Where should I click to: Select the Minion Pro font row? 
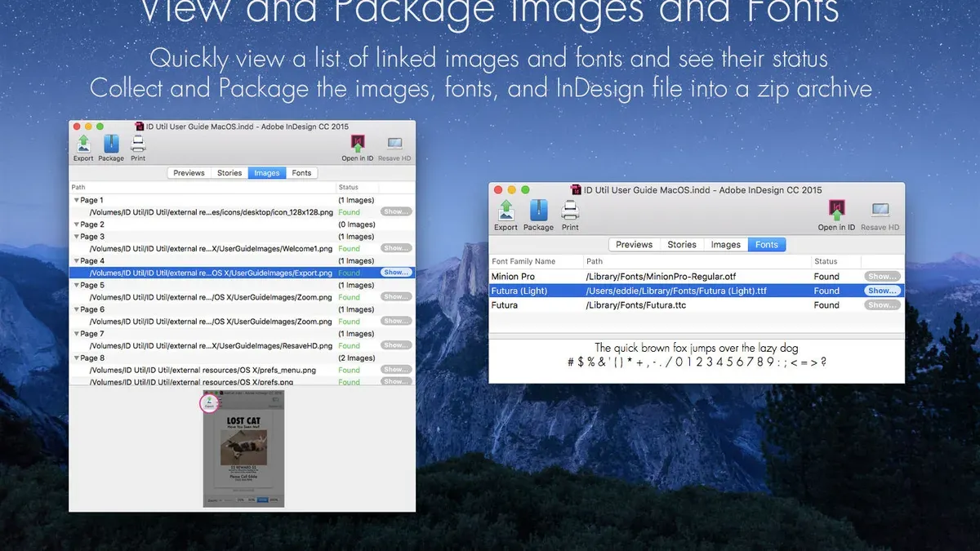point(697,277)
